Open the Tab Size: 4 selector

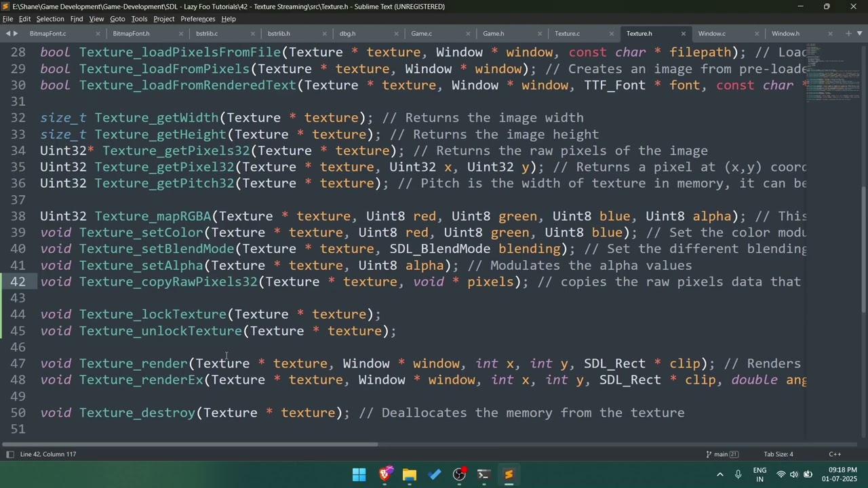tap(778, 454)
